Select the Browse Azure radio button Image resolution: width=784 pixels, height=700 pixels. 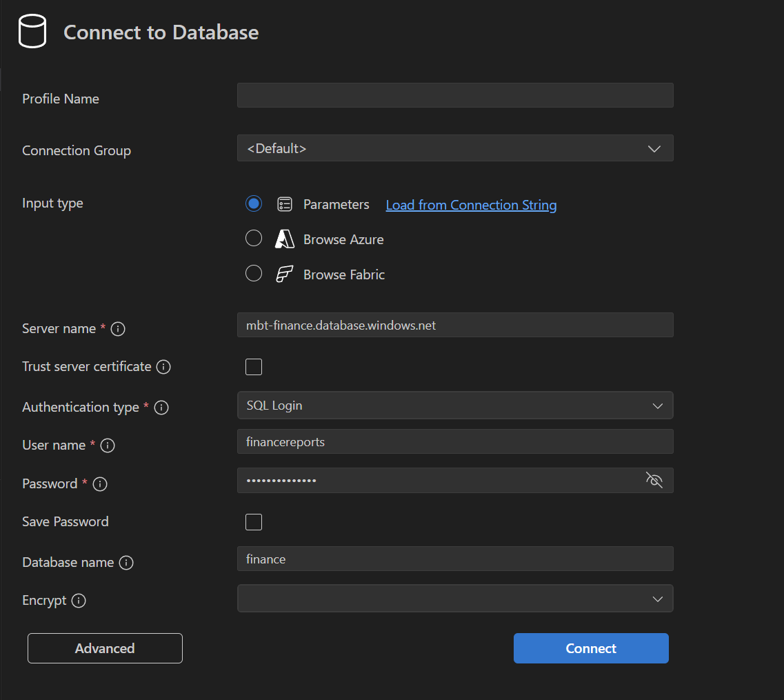(x=254, y=238)
